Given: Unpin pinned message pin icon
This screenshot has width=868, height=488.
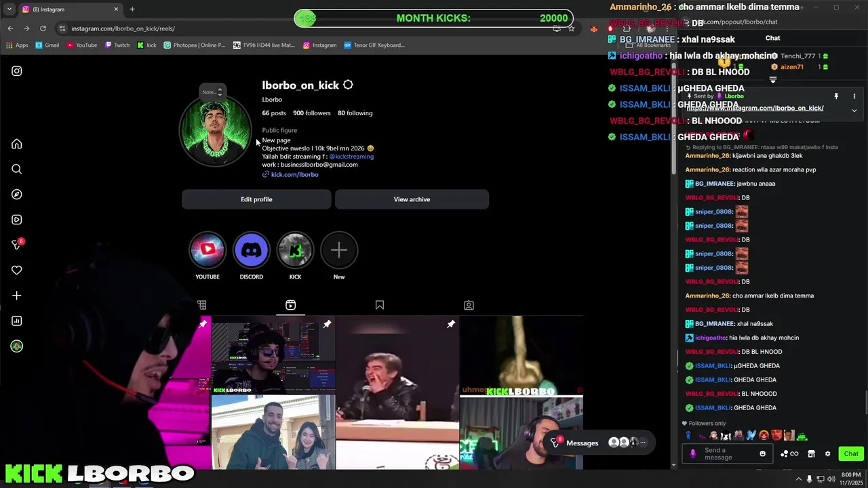Looking at the screenshot, I should (836, 96).
